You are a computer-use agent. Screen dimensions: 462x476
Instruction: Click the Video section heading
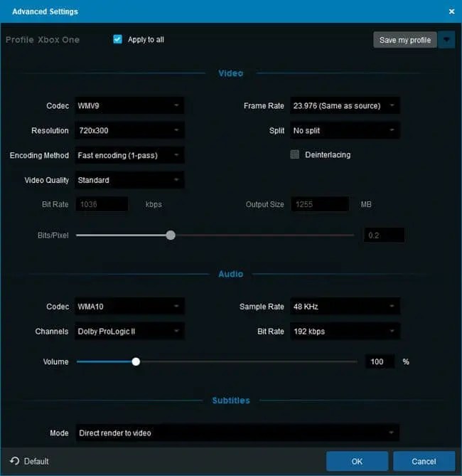230,73
